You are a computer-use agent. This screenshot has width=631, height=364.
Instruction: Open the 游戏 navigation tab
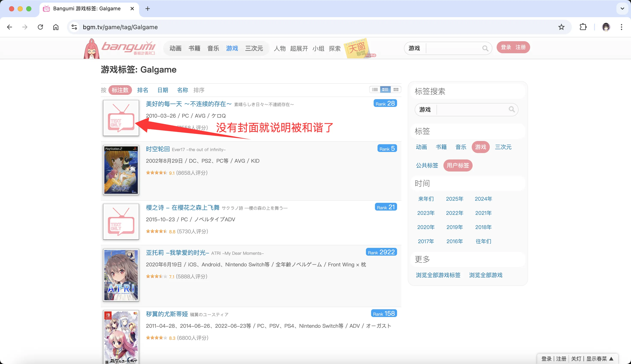pos(232,48)
